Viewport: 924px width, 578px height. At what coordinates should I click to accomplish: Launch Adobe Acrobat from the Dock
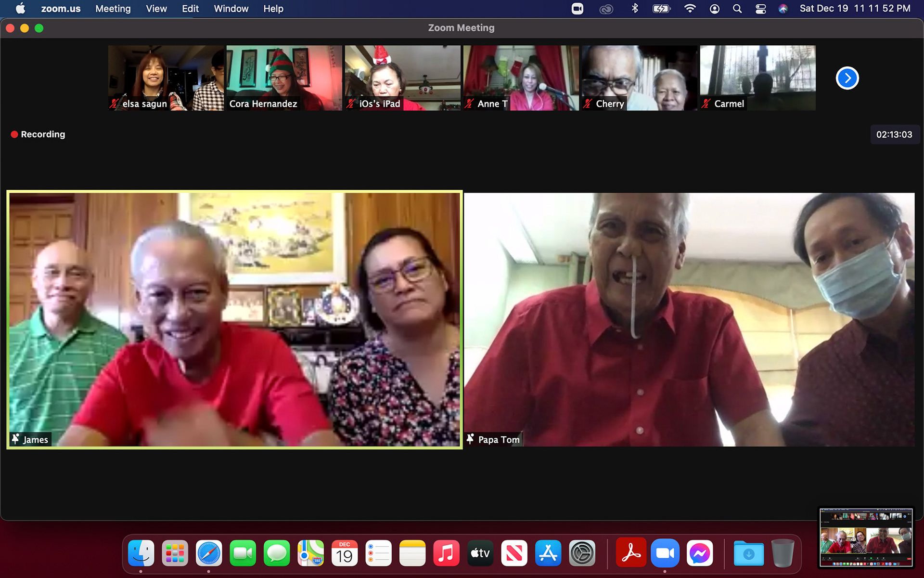pos(630,553)
